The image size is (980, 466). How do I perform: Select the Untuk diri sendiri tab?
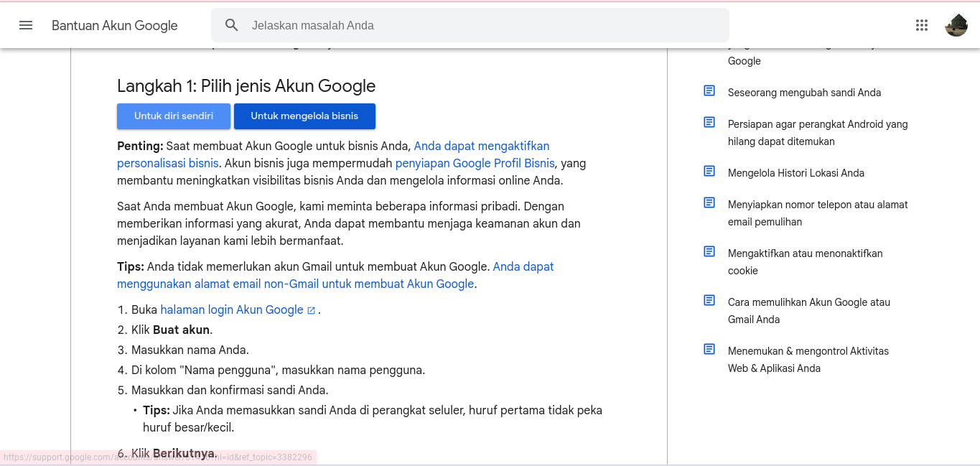coord(174,116)
